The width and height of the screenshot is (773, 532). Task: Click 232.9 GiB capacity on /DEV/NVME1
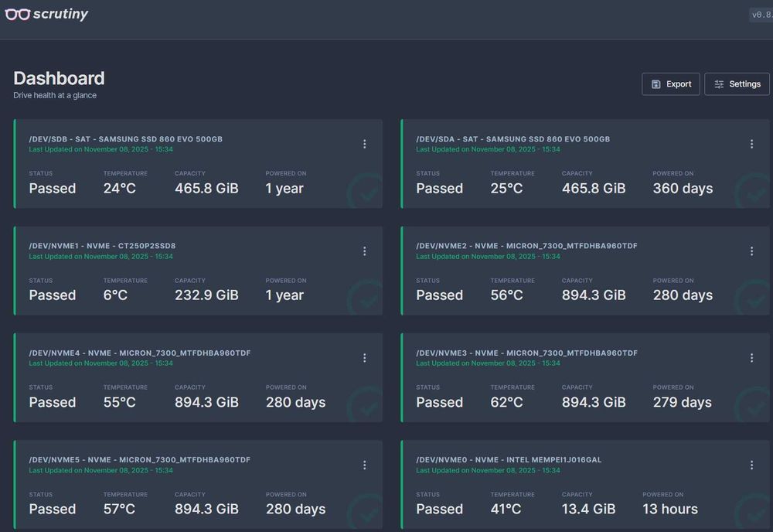click(206, 295)
